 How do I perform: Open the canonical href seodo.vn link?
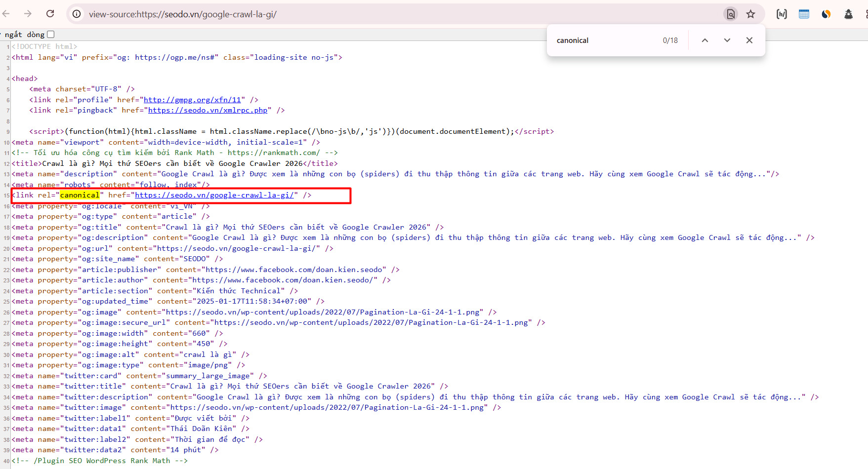pos(216,195)
